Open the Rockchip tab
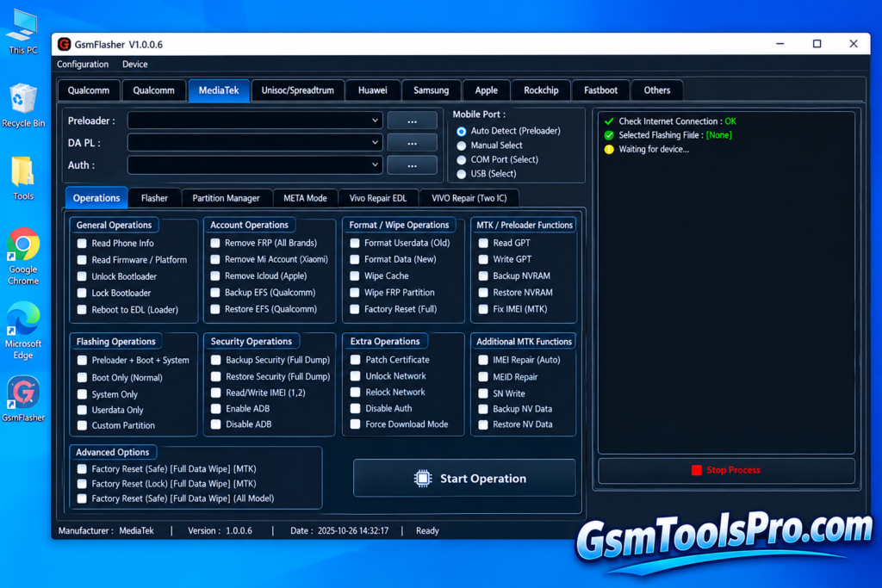Viewport: 882px width, 588px height. [541, 90]
